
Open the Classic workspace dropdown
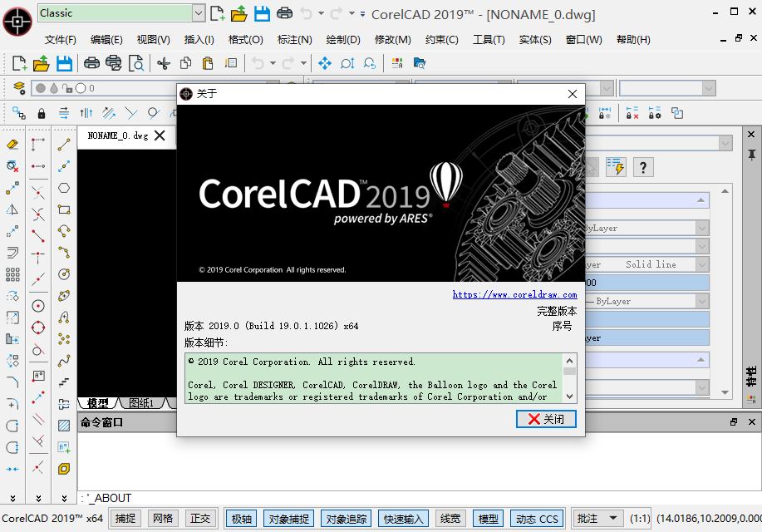pyautogui.click(x=199, y=13)
